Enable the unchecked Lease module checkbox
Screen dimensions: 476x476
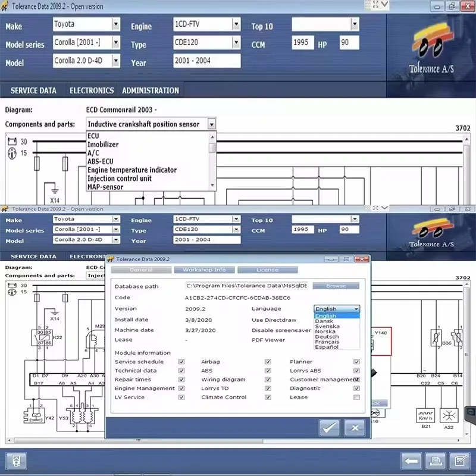pos(356,397)
